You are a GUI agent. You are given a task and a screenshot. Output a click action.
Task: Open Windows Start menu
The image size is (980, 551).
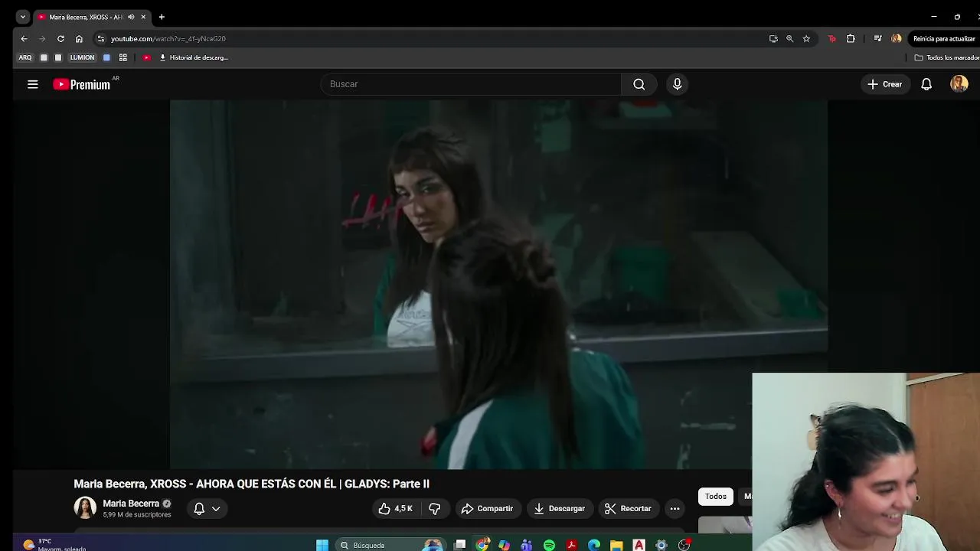pyautogui.click(x=322, y=545)
